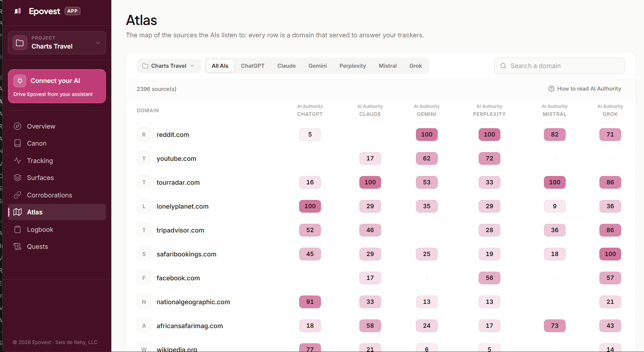
Task: Go to Canon in the sidebar
Action: pos(57,143)
